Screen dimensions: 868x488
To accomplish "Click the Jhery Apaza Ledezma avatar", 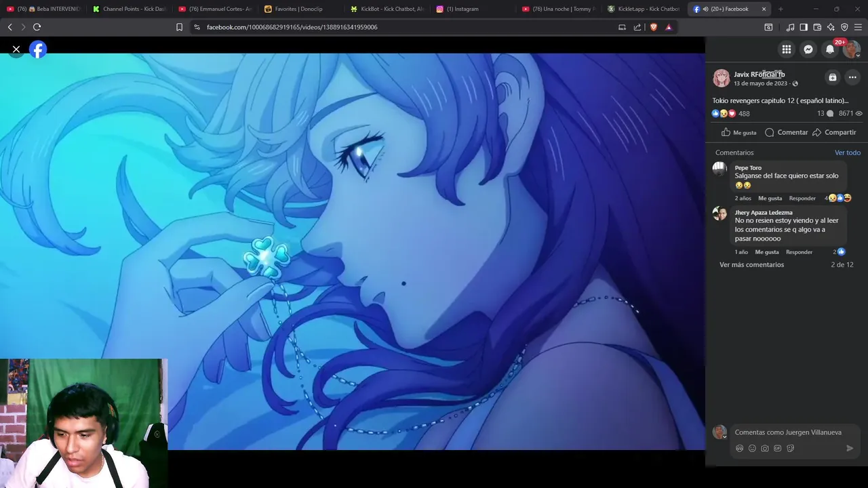I will click(719, 213).
